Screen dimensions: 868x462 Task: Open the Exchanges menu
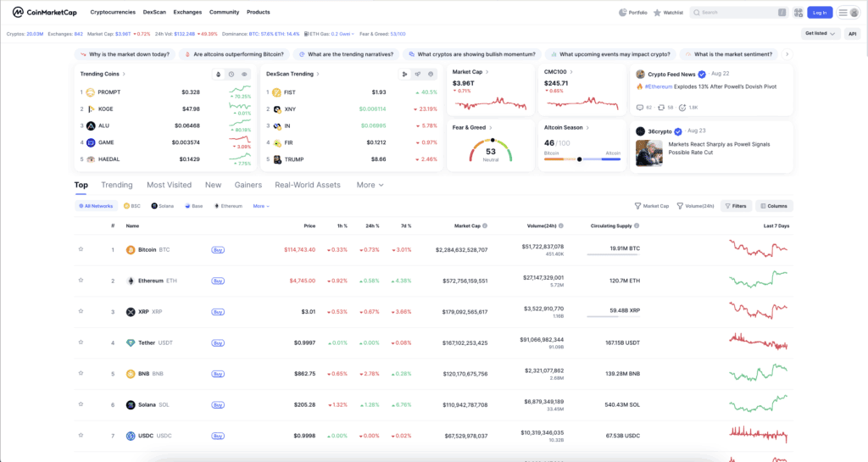pyautogui.click(x=187, y=12)
